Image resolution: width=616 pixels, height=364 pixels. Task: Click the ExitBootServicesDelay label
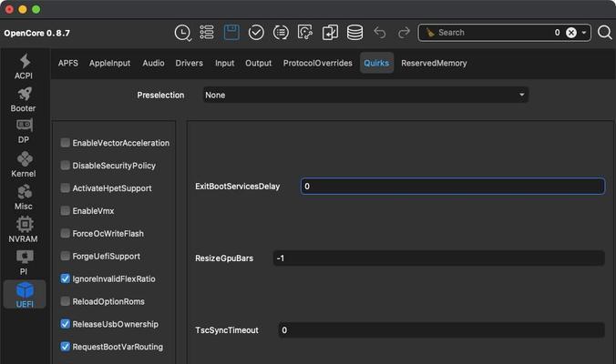[x=237, y=187]
